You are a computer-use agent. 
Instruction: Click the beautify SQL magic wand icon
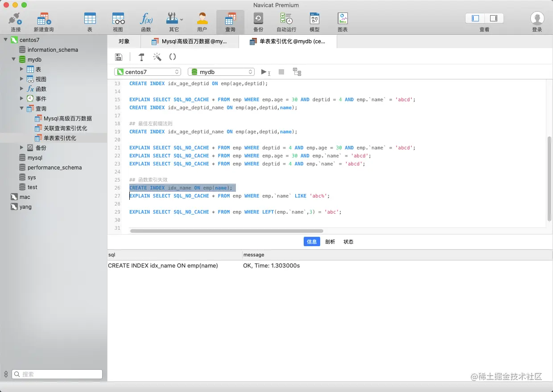pyautogui.click(x=157, y=57)
